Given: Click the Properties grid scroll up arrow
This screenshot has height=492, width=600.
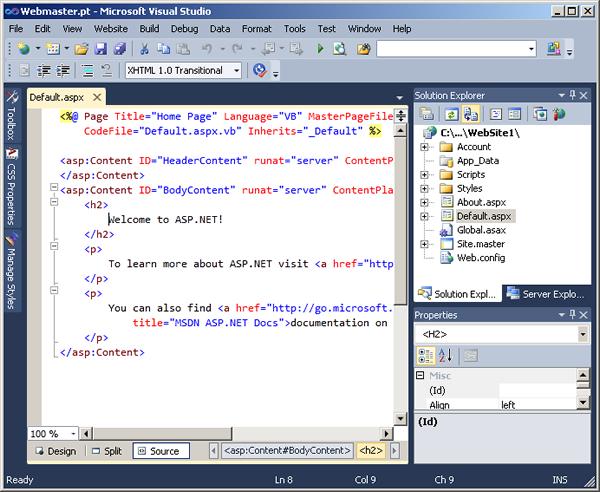Looking at the screenshot, I should pyautogui.click(x=583, y=375).
